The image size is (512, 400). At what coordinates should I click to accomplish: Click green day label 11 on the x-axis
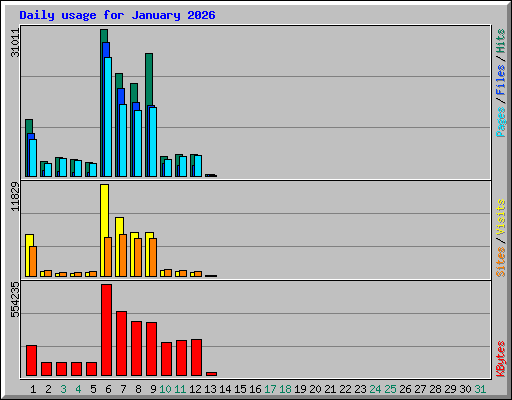[x=180, y=389]
